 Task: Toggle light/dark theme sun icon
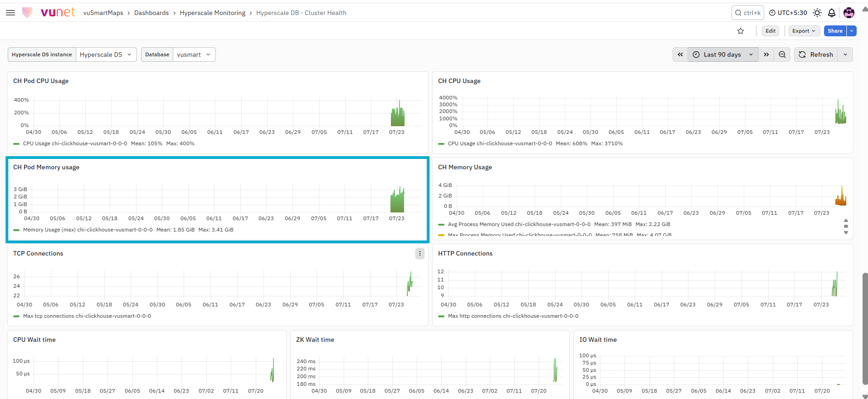[x=817, y=13]
